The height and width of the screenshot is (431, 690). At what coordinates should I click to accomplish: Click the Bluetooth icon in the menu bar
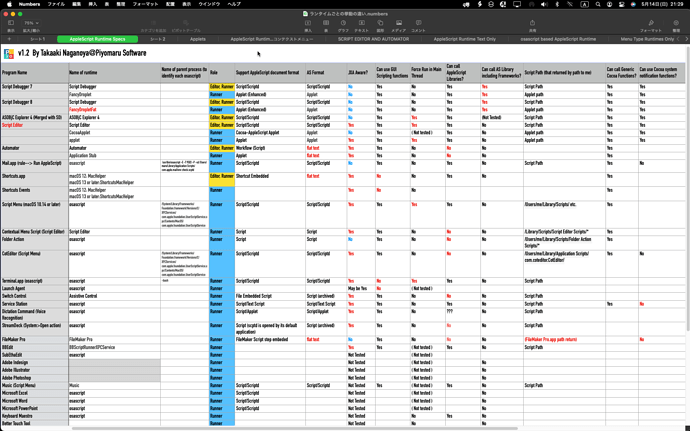[x=557, y=4]
